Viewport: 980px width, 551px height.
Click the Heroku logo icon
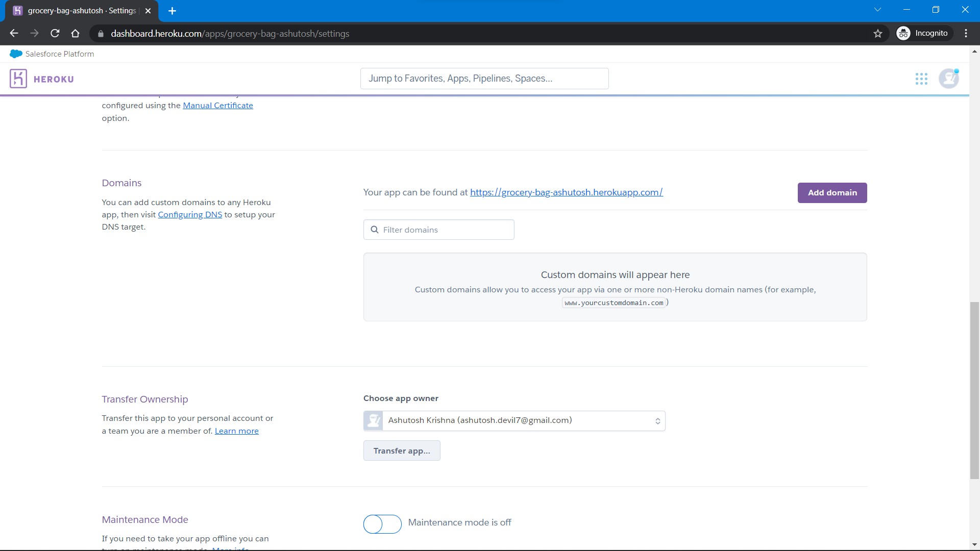tap(18, 79)
